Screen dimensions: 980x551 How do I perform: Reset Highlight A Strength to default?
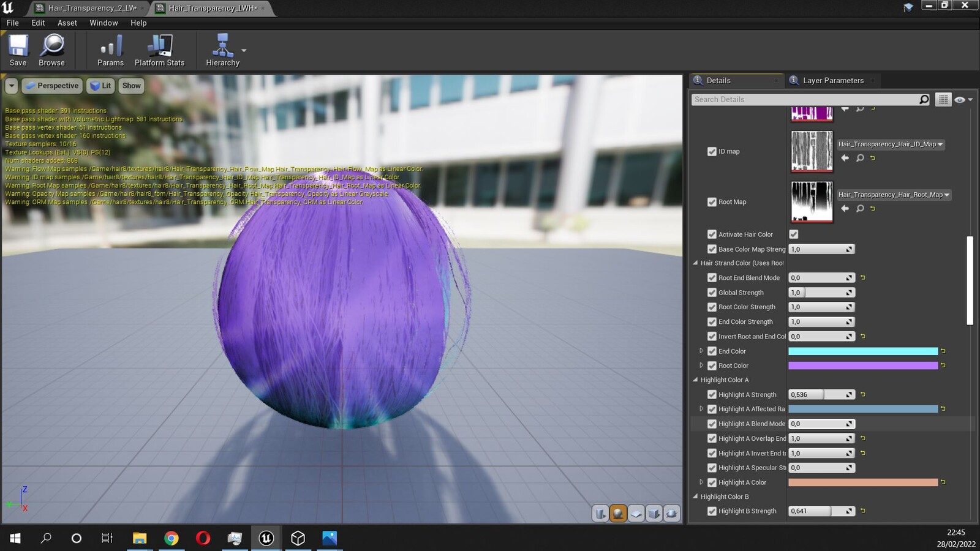[863, 394]
